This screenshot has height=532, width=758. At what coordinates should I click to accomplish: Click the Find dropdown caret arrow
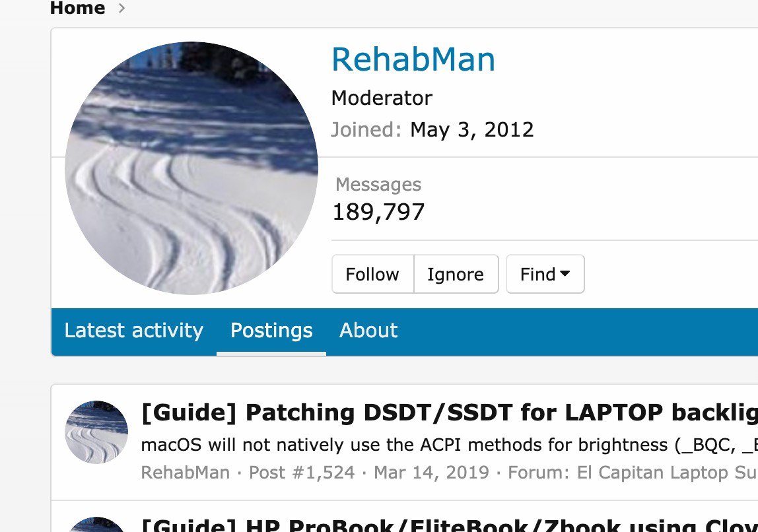click(565, 273)
